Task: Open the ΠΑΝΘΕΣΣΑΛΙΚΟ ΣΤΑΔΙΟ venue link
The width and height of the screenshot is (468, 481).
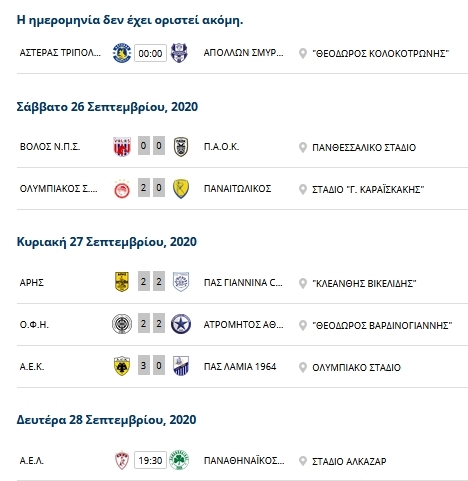Action: [364, 147]
